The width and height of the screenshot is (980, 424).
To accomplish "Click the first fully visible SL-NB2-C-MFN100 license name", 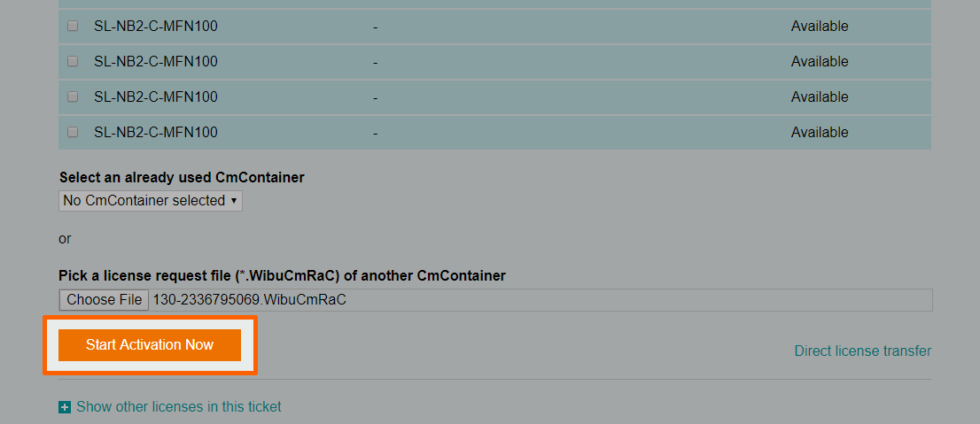I will click(156, 27).
